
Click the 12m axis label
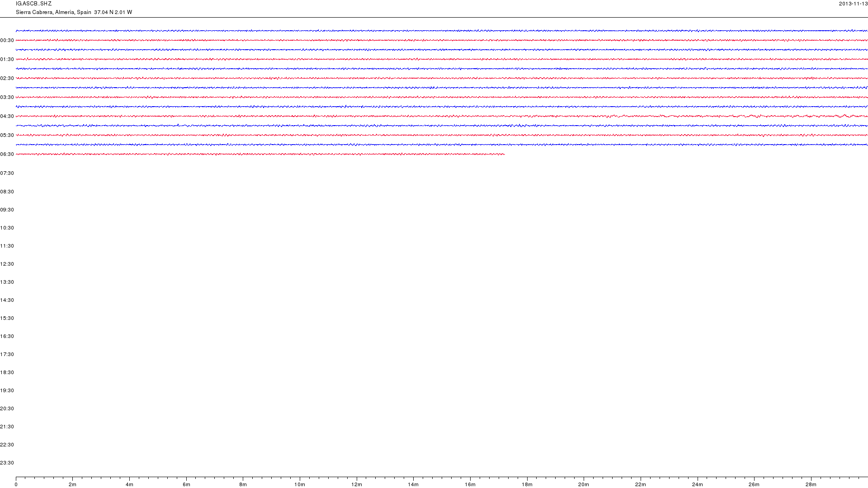(357, 484)
